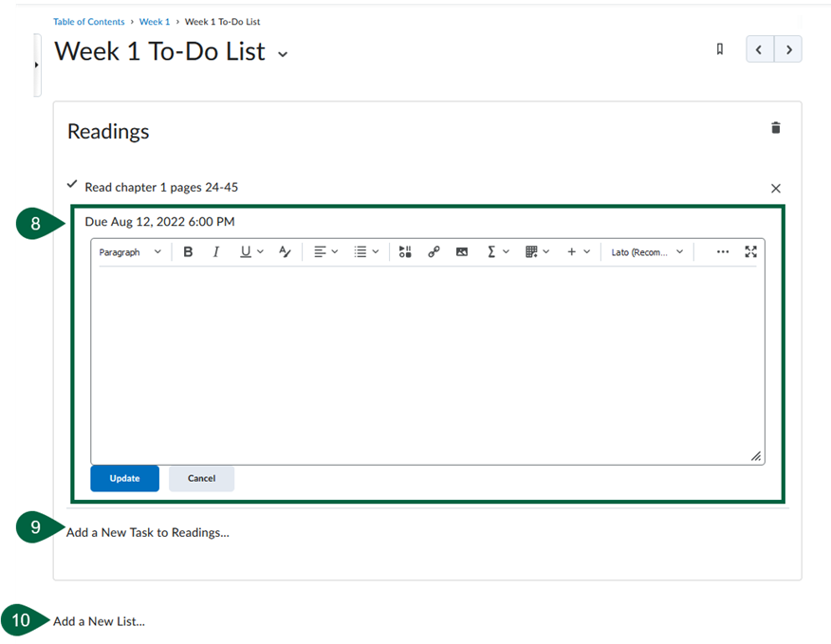Toggle the checkmark on Read chapter 1 task

[x=72, y=187]
